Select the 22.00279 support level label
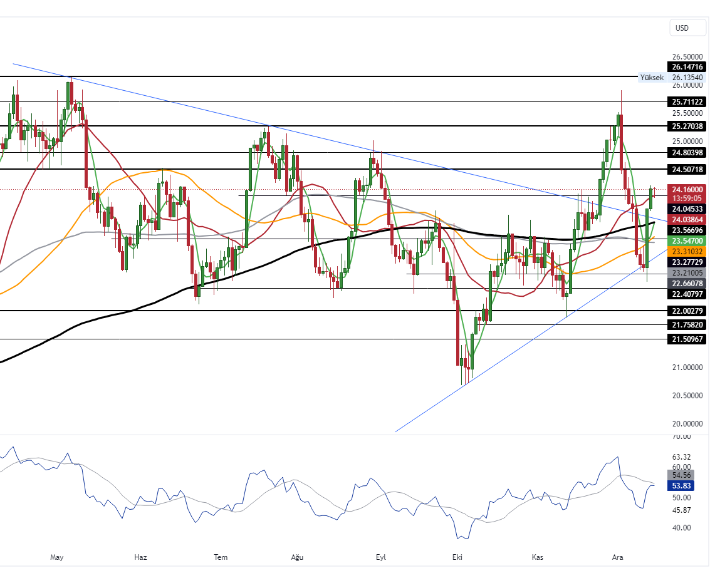This screenshot has height=588, width=715. click(687, 311)
